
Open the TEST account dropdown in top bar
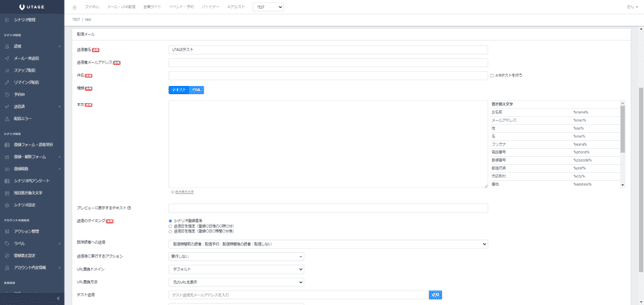click(x=268, y=7)
